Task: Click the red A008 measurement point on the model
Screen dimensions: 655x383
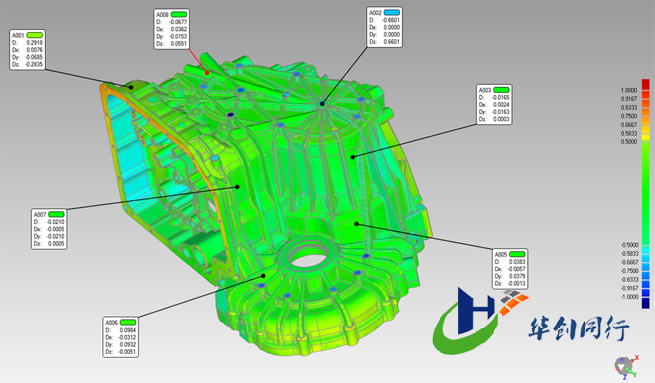Action: (207, 73)
